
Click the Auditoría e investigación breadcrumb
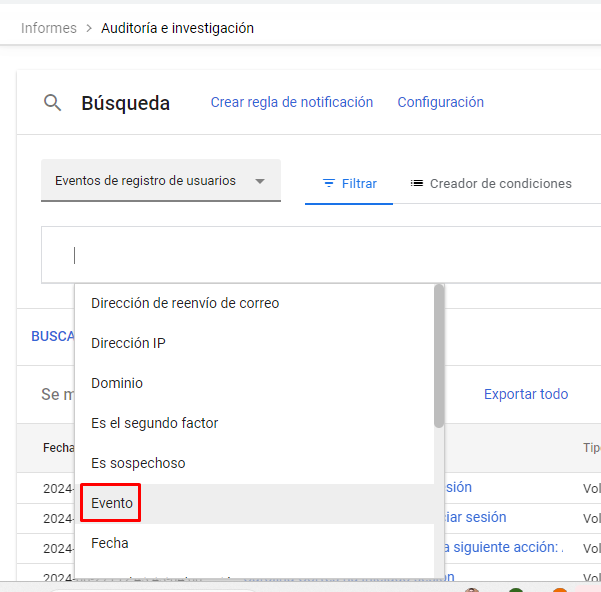177,28
